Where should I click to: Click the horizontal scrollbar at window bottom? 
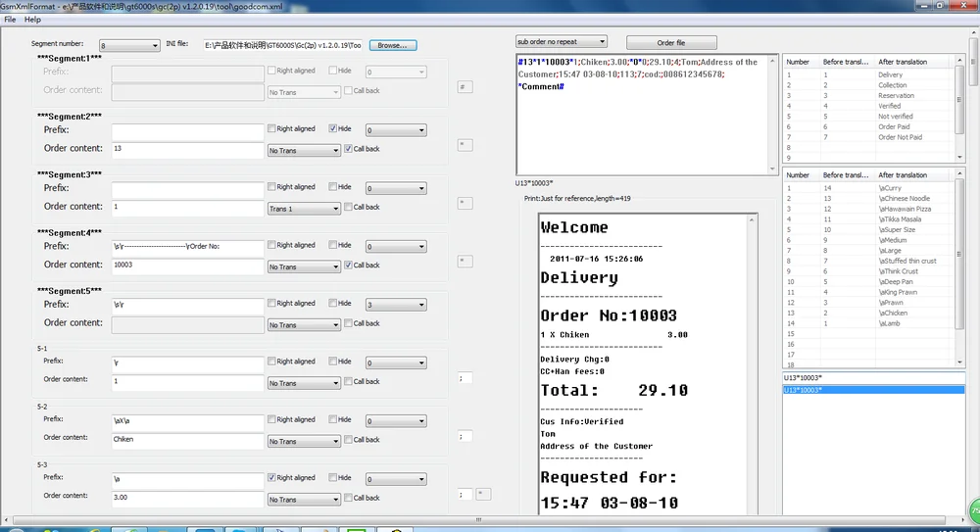tap(481, 519)
